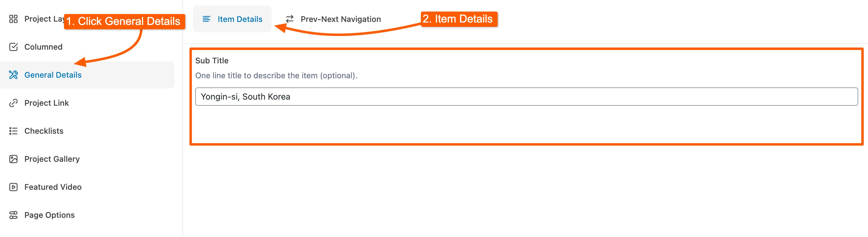The image size is (868, 237).
Task: Open the Checklists menu item
Action: [44, 131]
